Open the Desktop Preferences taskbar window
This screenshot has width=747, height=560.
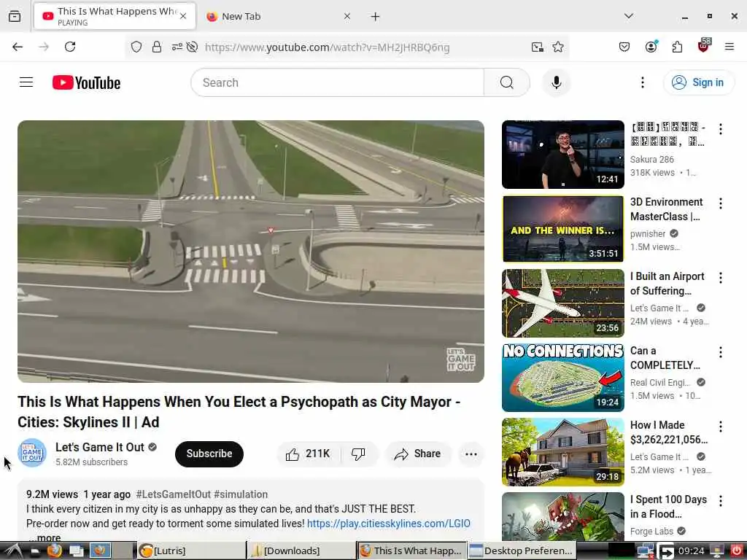[522, 551]
